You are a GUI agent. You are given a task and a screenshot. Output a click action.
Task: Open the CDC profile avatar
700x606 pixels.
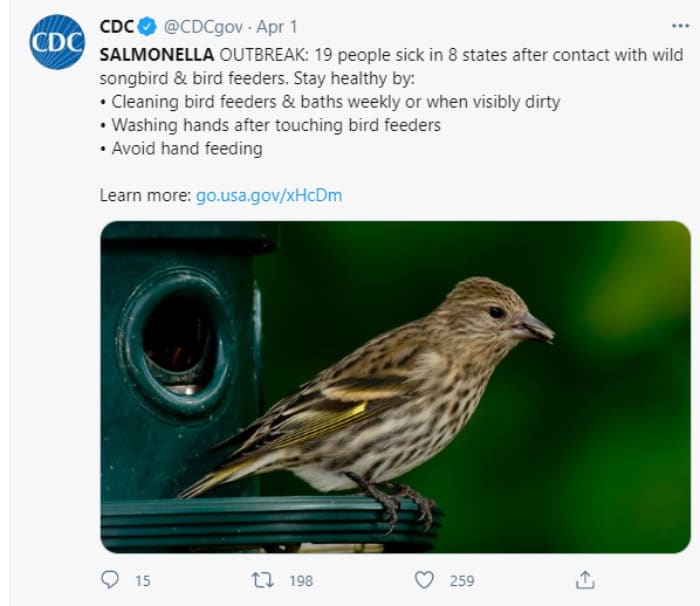point(57,42)
